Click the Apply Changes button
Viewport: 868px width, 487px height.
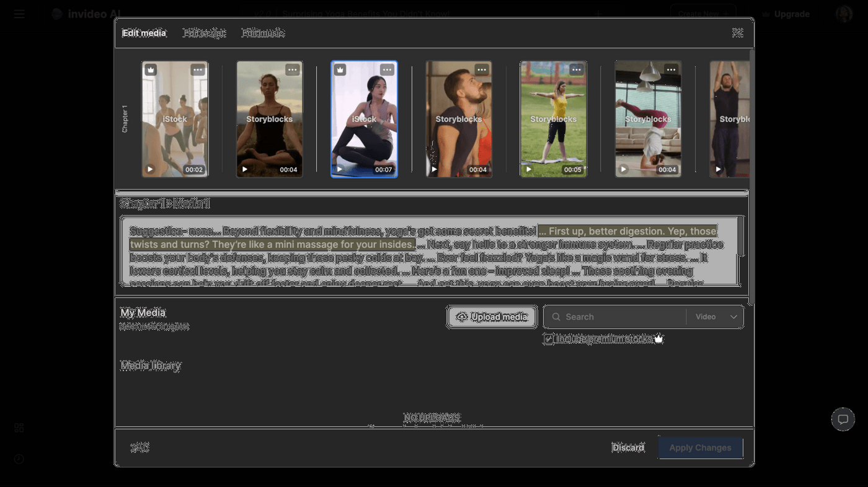coord(700,447)
